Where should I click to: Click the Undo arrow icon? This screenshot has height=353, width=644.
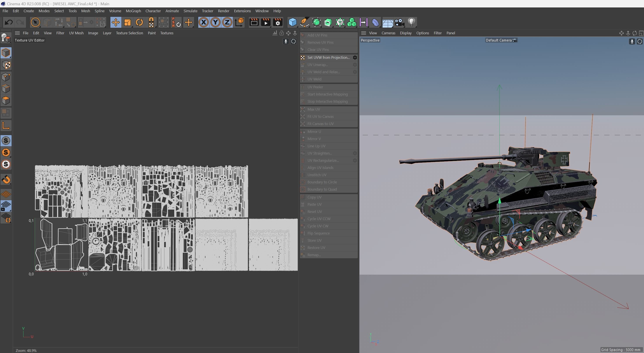pos(9,23)
